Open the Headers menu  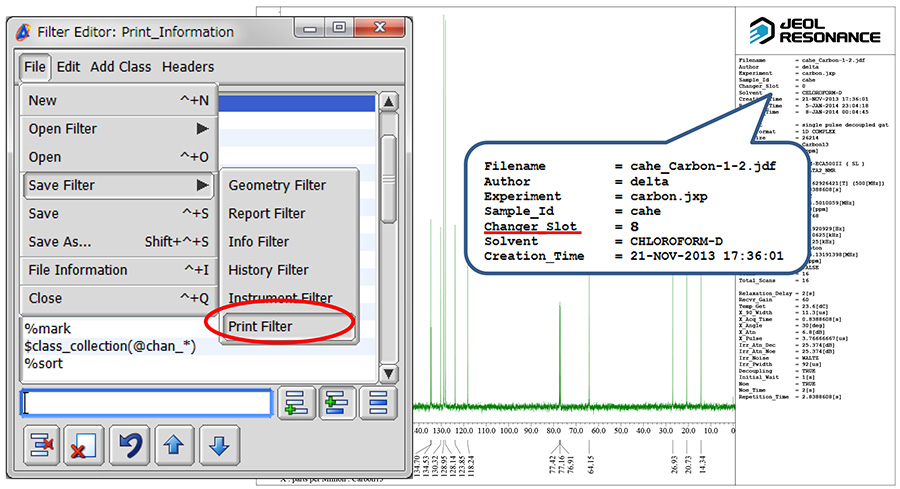pyautogui.click(x=188, y=67)
